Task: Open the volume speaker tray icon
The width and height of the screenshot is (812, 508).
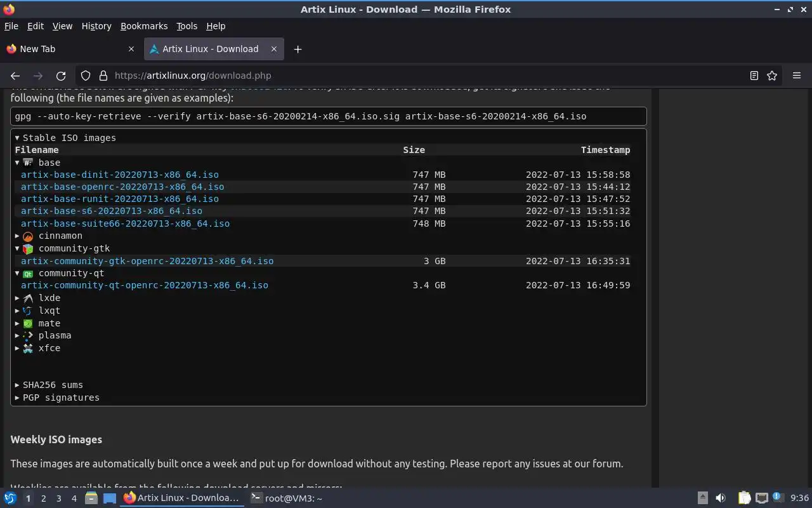Action: coord(720,498)
